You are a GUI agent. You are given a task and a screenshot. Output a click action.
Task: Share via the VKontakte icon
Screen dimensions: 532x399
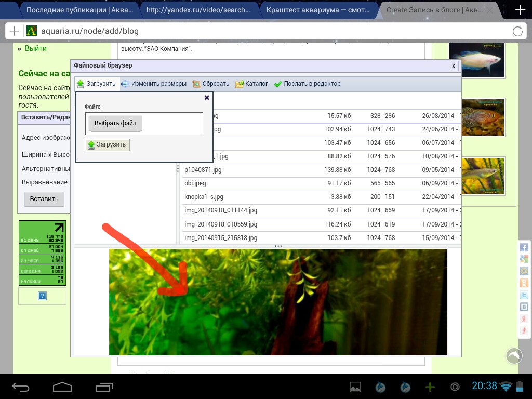(524, 307)
